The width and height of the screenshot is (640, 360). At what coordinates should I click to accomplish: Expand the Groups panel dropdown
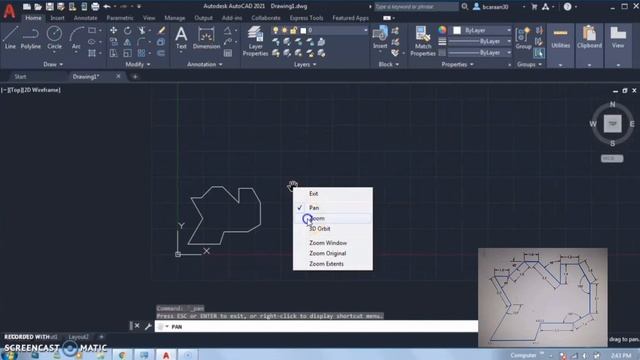pyautogui.click(x=529, y=64)
